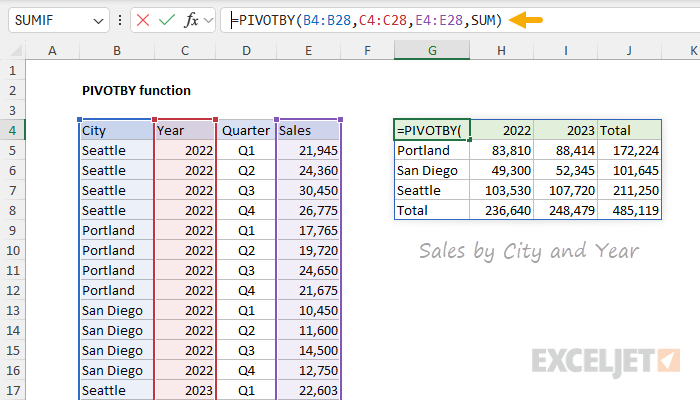Select the pivot 'Total' row label
Screen dimensions: 700x400
tap(432, 210)
